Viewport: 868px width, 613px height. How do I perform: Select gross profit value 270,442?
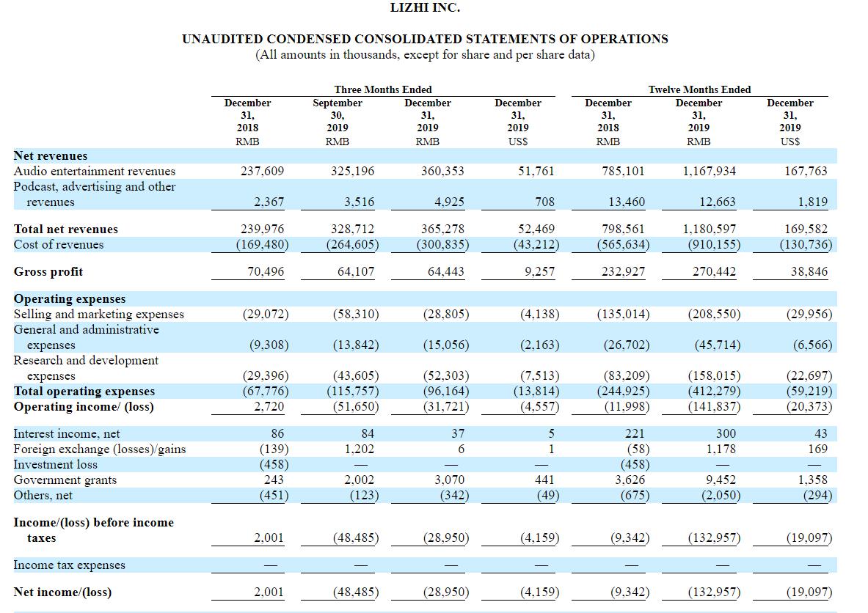[714, 271]
